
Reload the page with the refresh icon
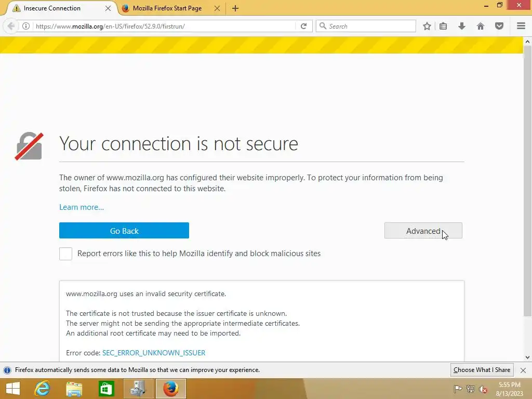pyautogui.click(x=303, y=26)
